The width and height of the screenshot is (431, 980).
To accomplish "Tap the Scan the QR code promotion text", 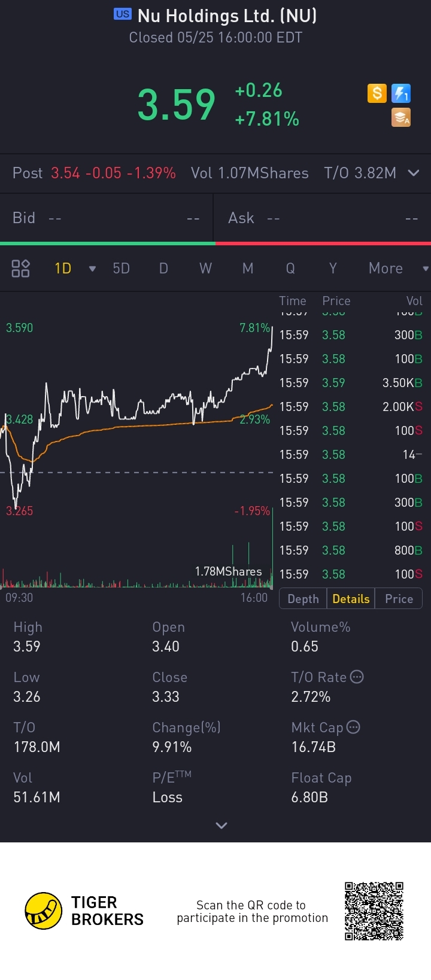I will [252, 912].
